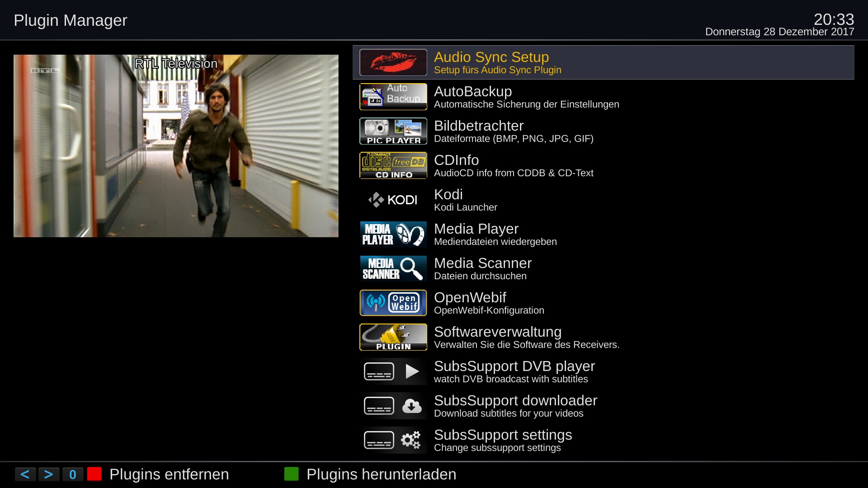Click the Softwareverwaltung plugin cable icon
Image resolution: width=868 pixels, height=488 pixels.
[x=393, y=337]
